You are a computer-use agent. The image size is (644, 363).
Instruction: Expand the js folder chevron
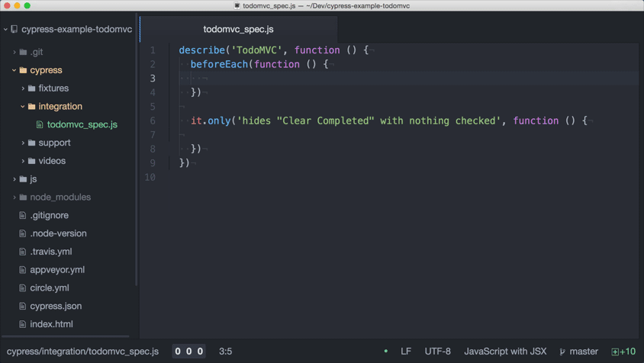point(14,179)
